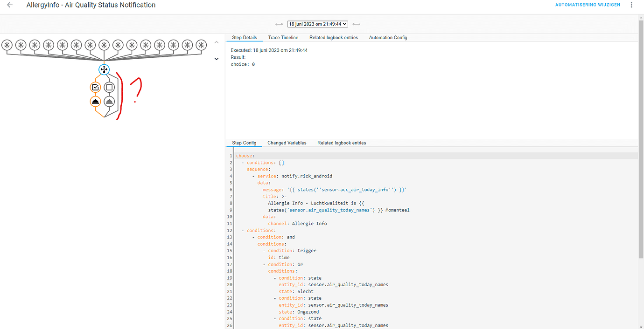Viewport: 644px width, 329px height.
Task: Click the previous trace arrow beside the date picker
Action: point(279,24)
